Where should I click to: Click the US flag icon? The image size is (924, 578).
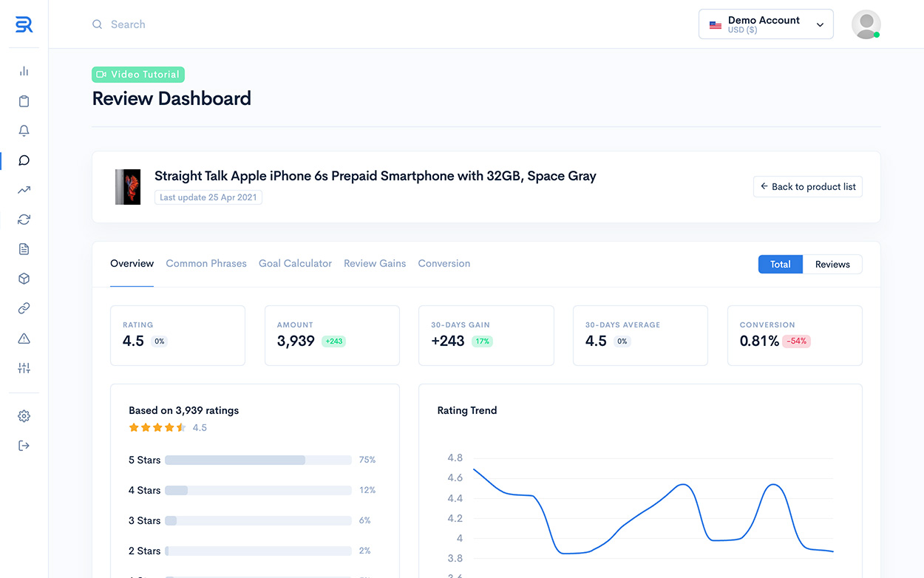click(716, 25)
